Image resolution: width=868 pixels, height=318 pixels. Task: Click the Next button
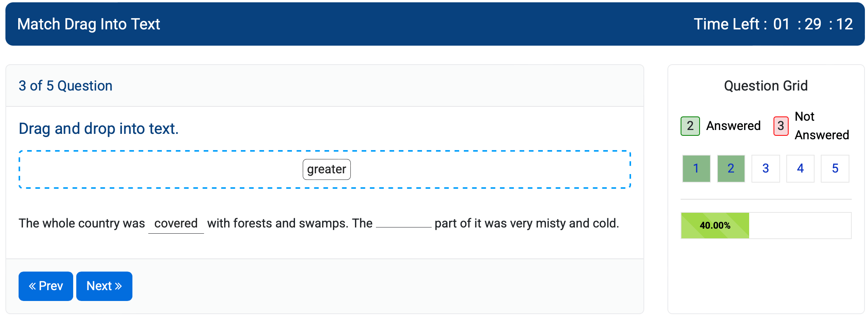coord(104,286)
